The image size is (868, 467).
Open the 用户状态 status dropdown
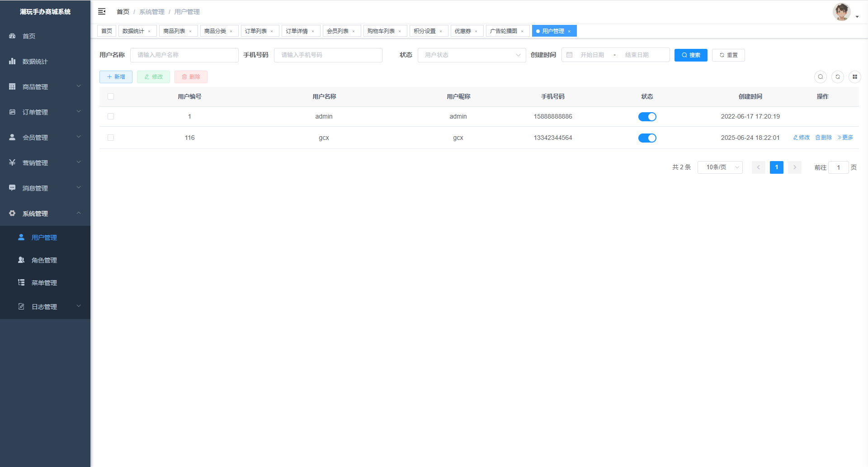click(472, 55)
